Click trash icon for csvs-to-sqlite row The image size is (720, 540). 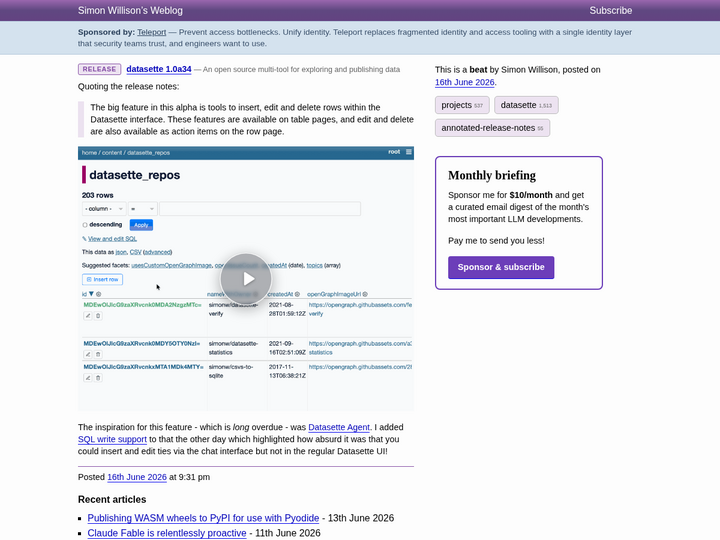tap(98, 378)
